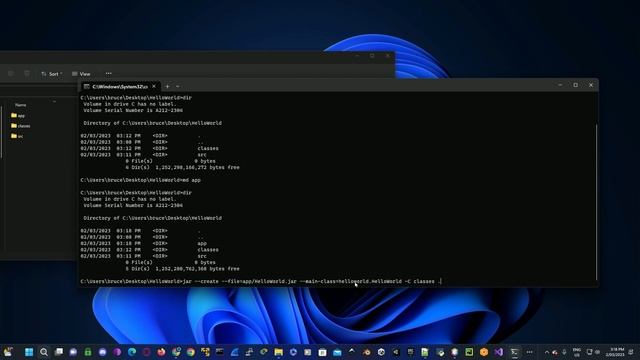640x360 pixels.
Task: Click 'Volume Serial Number is A212-2306' first line
Action: 133,110
